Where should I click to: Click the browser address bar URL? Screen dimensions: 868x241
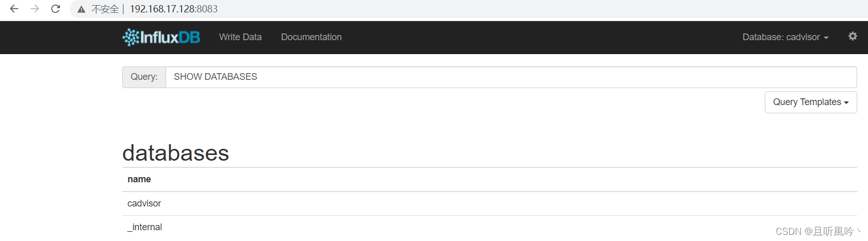point(174,9)
